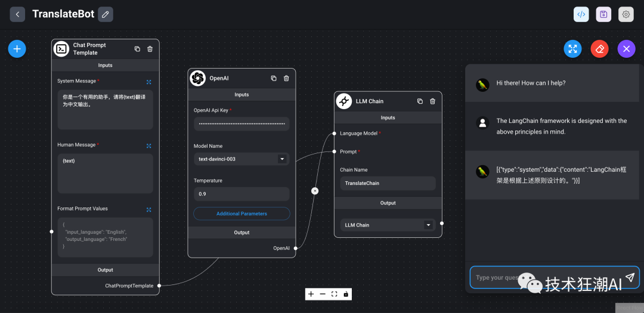
Task: Click the OpenAI logo icon on the node
Action: pos(197,78)
